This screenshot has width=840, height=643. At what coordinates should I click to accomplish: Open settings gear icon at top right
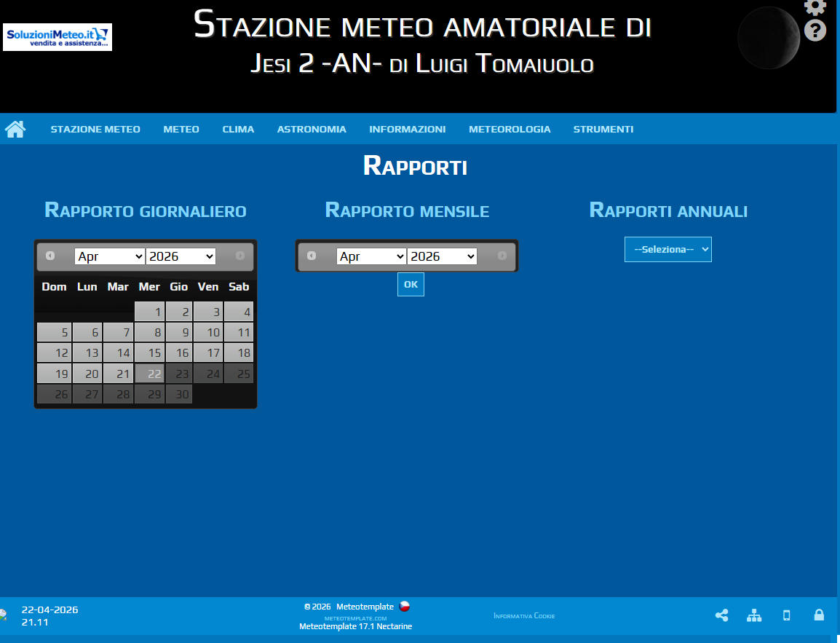coord(815,7)
